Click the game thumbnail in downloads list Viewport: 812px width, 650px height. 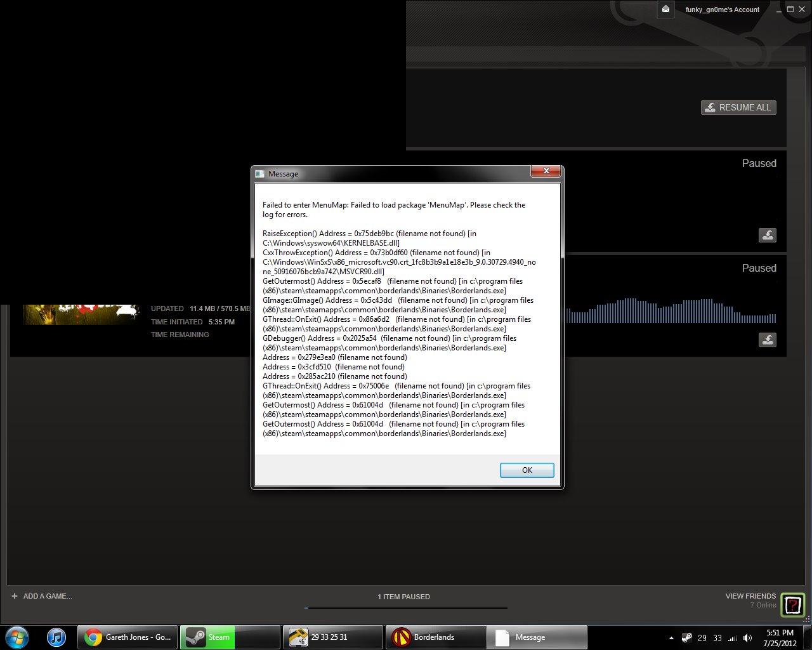tap(81, 314)
